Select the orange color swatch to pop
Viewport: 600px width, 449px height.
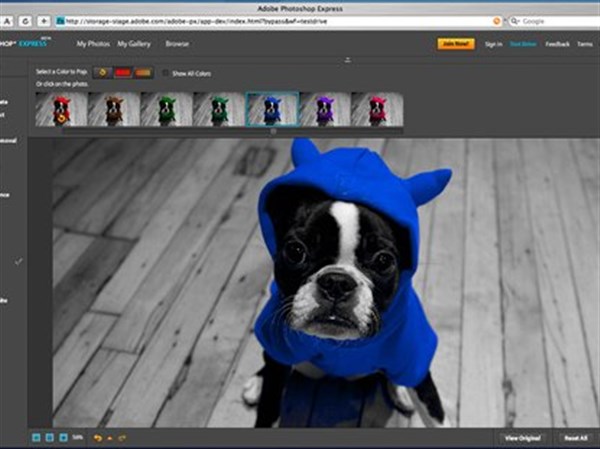[144, 72]
